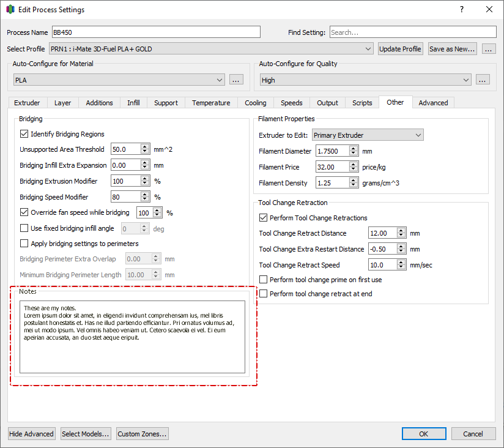Click Filament Diameter stepper arrows
504x448 pixels.
tap(354, 151)
